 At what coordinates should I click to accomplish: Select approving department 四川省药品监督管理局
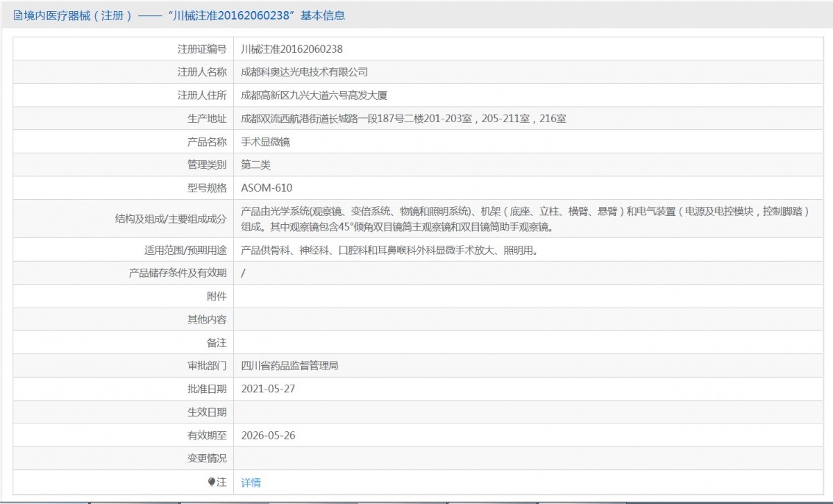pos(289,365)
